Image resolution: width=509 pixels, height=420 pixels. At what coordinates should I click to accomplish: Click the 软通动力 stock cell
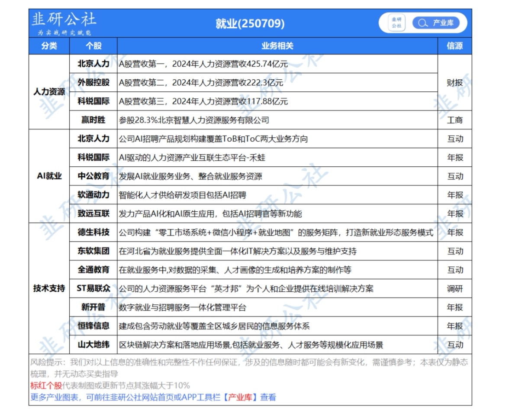point(93,195)
